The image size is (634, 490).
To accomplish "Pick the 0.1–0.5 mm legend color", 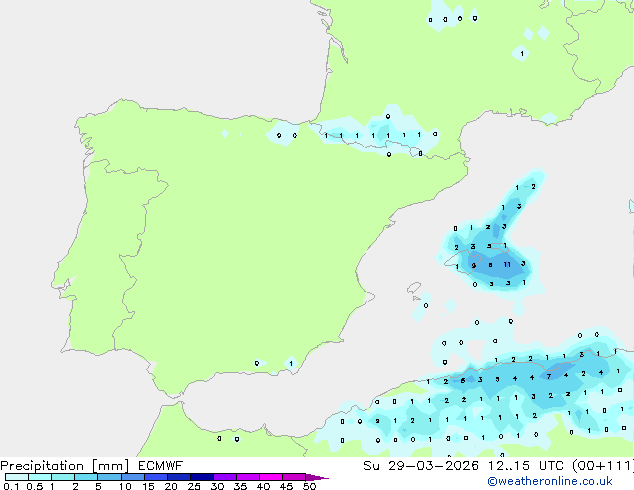I will [x=17, y=477].
